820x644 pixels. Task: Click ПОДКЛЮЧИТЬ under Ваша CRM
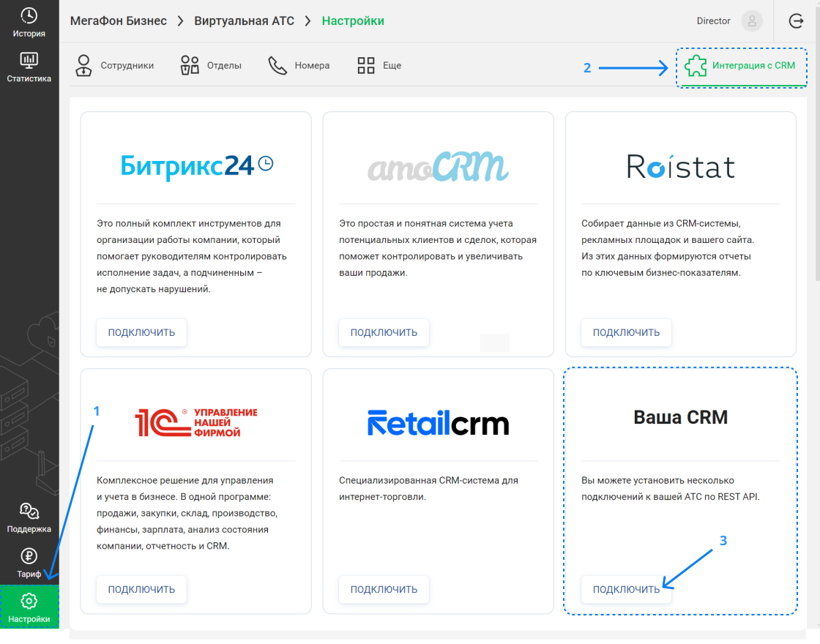[x=626, y=589]
